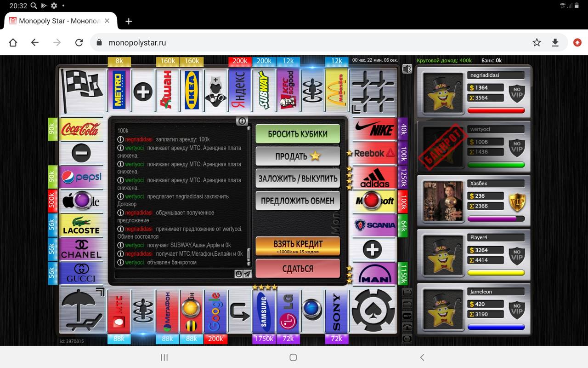
Task: Click Player4's yellow timer bar
Action: 496,273
